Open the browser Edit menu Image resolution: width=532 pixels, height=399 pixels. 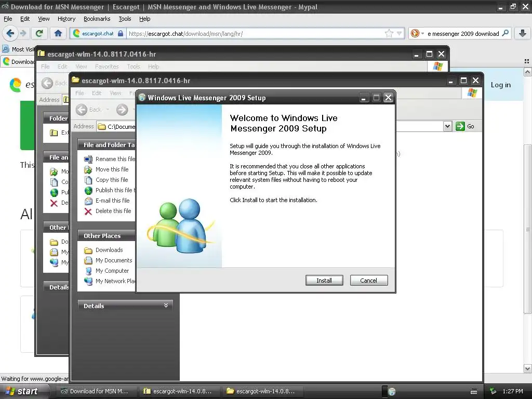(25, 19)
